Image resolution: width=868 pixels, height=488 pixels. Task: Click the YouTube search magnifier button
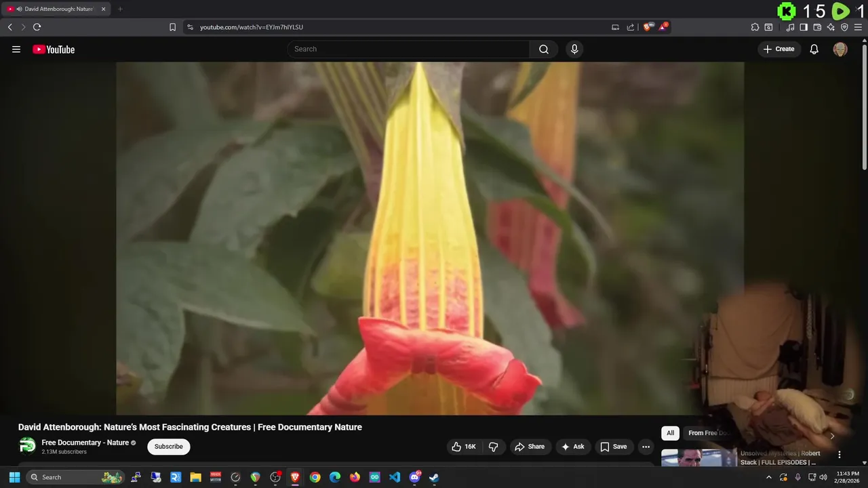coord(544,49)
